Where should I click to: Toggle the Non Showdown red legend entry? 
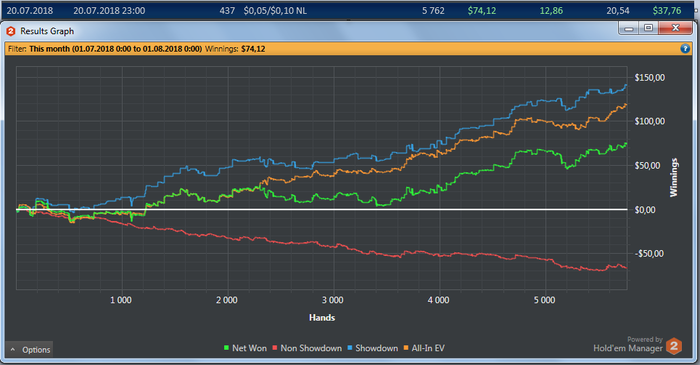[307, 348]
